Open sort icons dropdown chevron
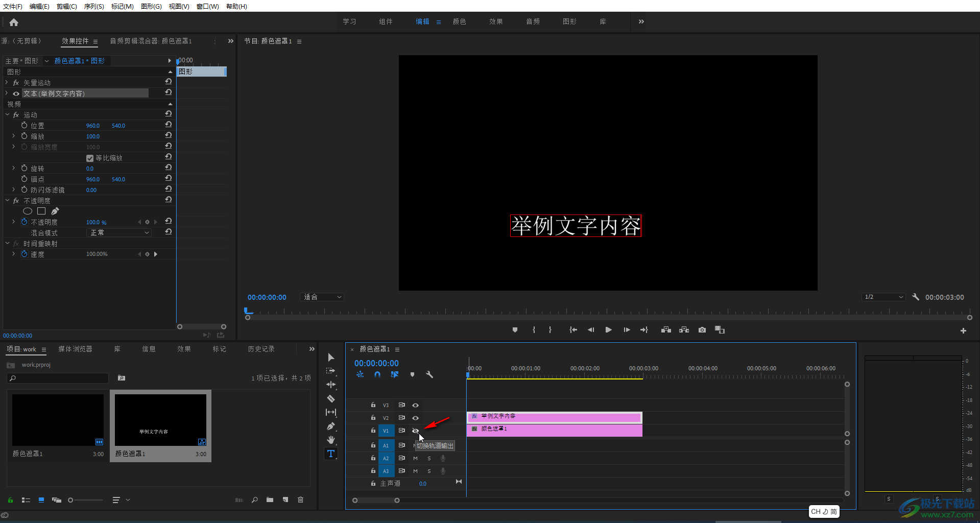This screenshot has height=523, width=980. pyautogui.click(x=128, y=500)
